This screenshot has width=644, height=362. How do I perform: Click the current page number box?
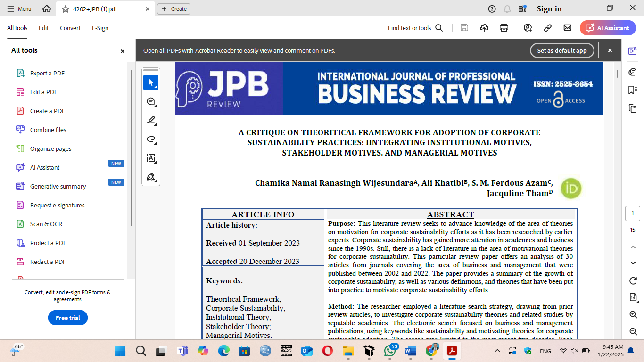(x=633, y=214)
